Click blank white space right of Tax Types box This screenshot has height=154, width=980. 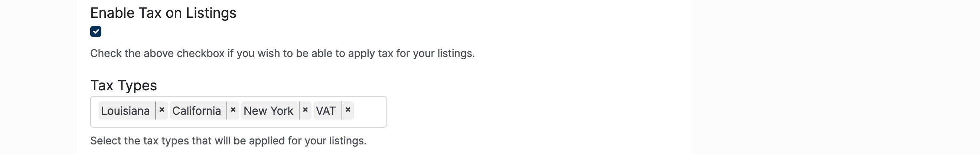click(x=533, y=111)
